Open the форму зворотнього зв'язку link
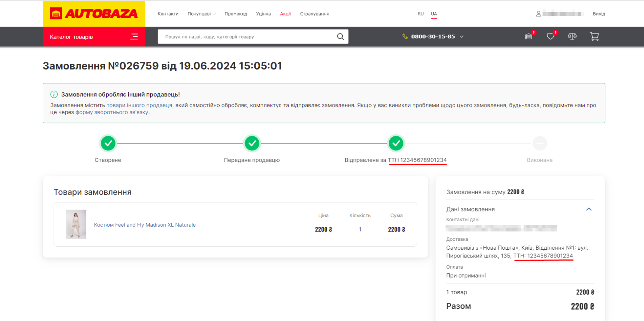Image resolution: width=644 pixels, height=321 pixels. tap(112, 112)
